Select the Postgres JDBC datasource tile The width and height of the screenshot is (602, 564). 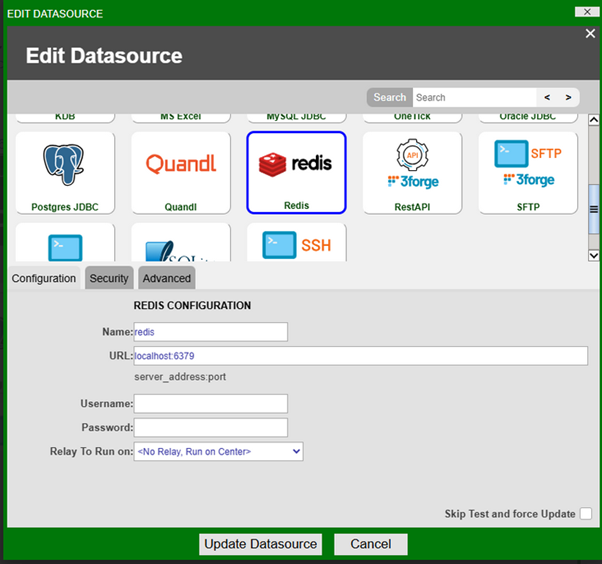(x=65, y=172)
